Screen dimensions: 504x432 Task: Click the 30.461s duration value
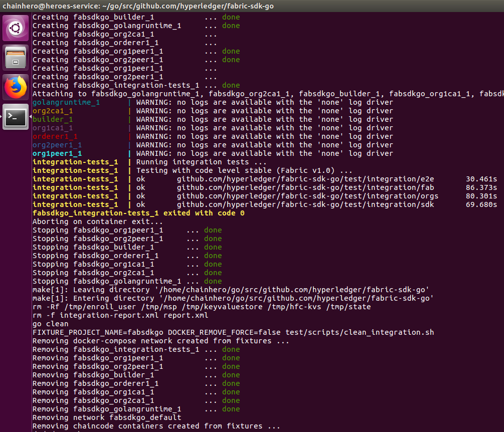[481, 179]
